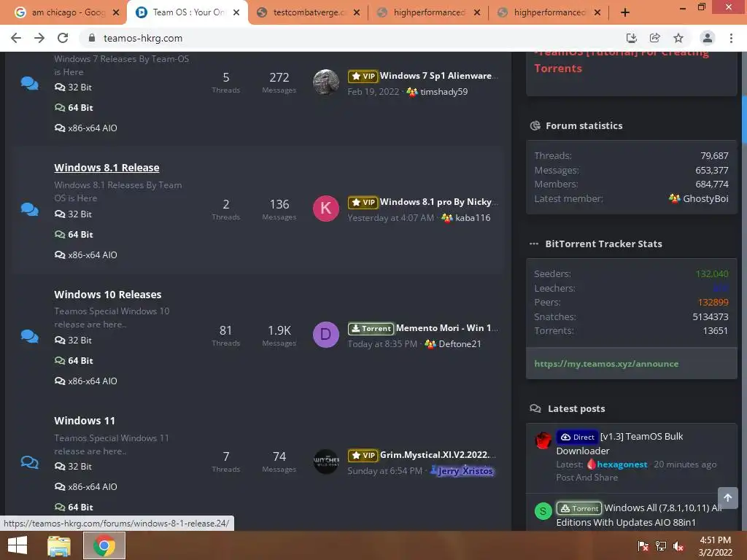Click network tray icon
The image size is (747, 560).
tap(661, 546)
